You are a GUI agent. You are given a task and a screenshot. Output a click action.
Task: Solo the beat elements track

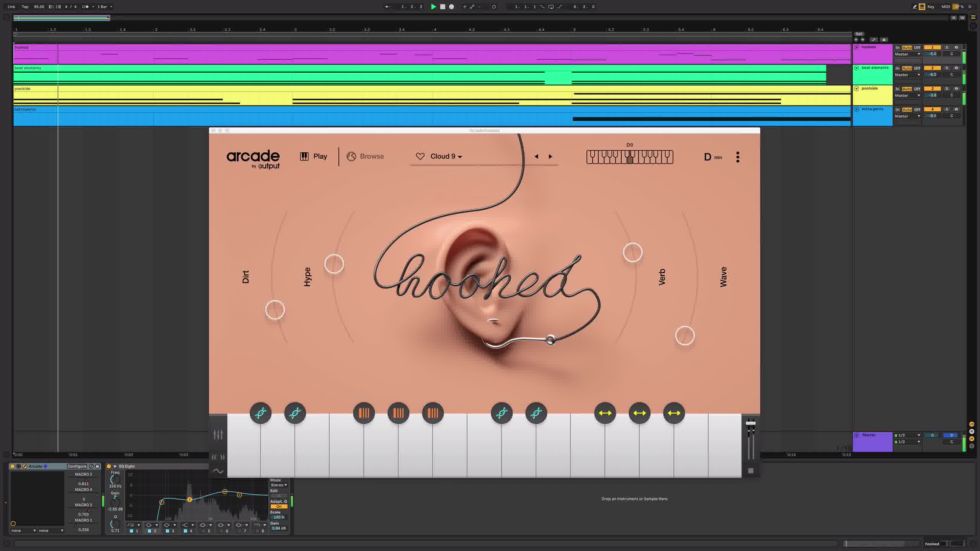point(947,68)
